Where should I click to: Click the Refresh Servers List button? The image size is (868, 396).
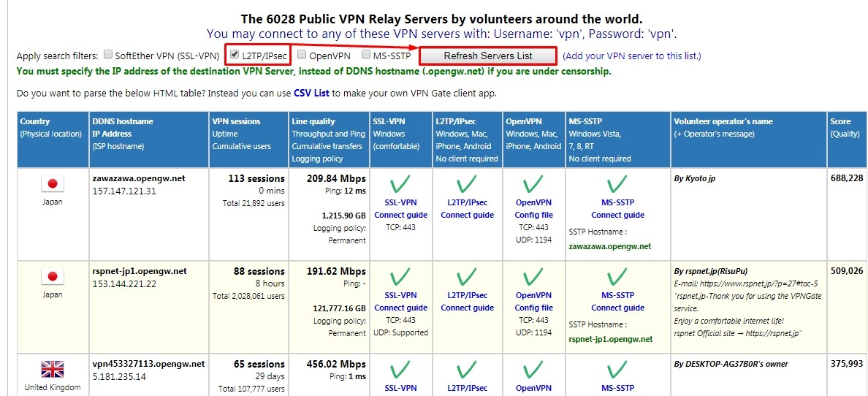coord(487,56)
